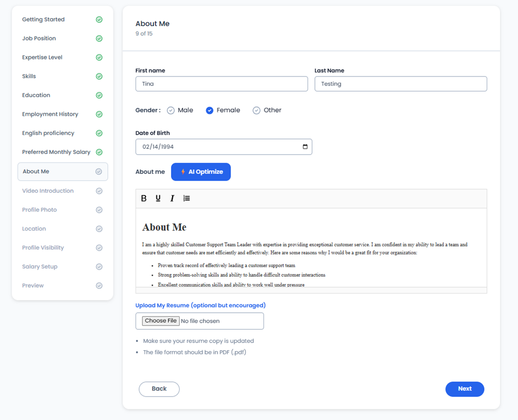Screen dimensions: 518x420
Task: Click the green check beside Education
Action: click(99, 95)
